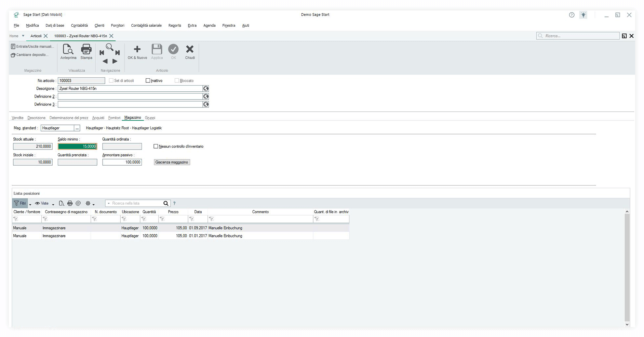Toggle the Inattivo checkbox
This screenshot has height=337, width=644.
(x=148, y=81)
